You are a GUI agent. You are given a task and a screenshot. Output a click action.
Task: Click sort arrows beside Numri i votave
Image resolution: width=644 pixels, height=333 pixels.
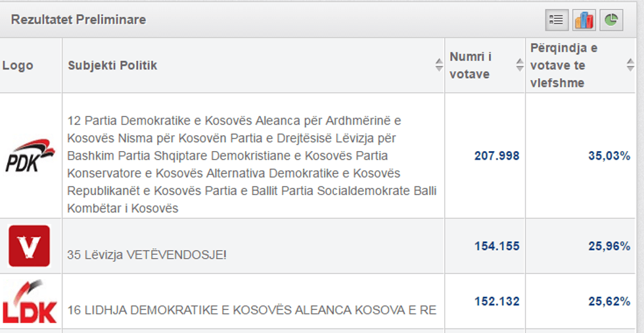click(x=519, y=65)
